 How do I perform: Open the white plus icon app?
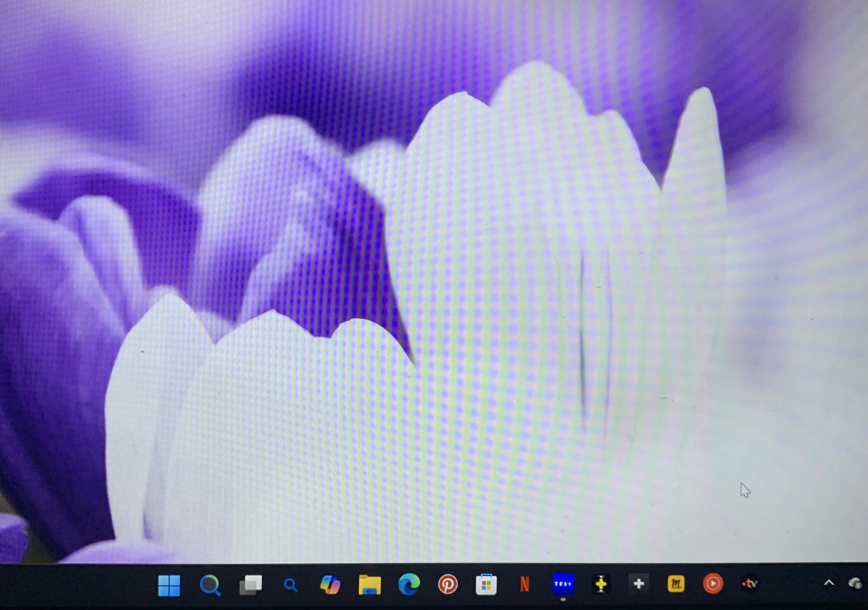point(639,584)
